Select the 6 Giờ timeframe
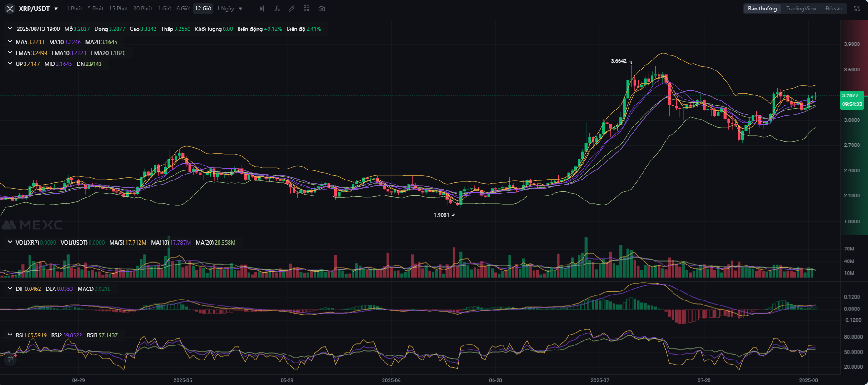The image size is (868, 385). [183, 9]
